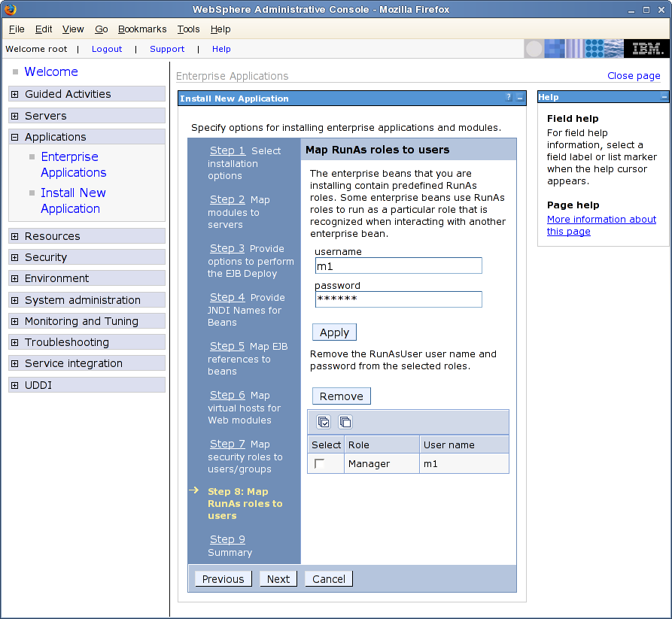Open the Tools menu
This screenshot has height=619, width=672.
click(x=188, y=29)
